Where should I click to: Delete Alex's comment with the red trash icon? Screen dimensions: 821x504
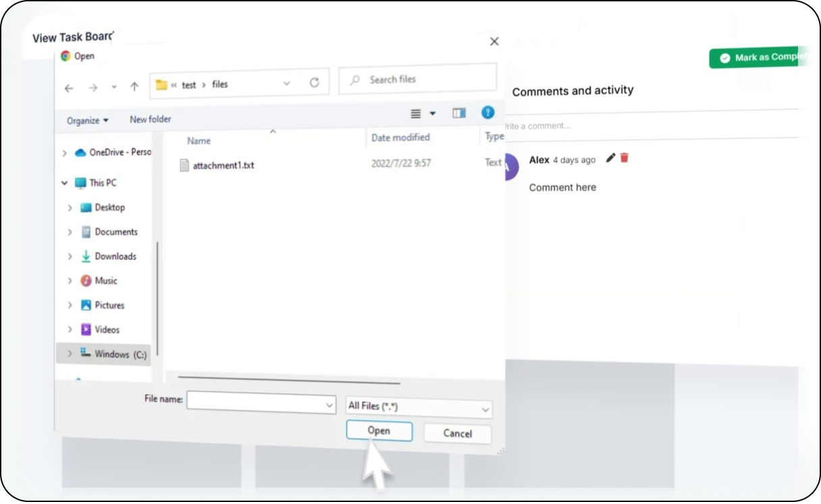tap(625, 158)
